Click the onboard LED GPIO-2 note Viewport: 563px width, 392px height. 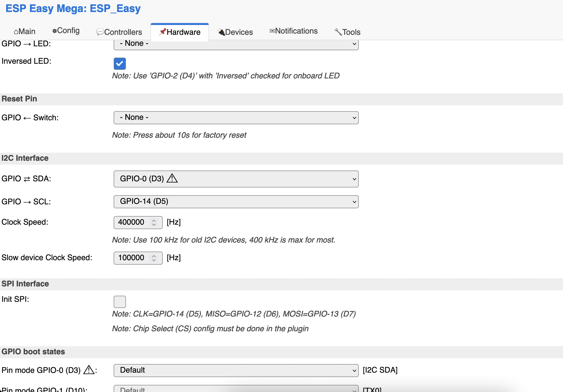click(x=226, y=76)
